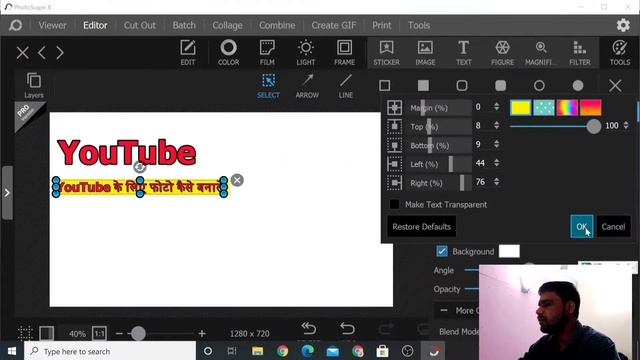
Task: Switch to the Cut Out tab
Action: tap(140, 25)
